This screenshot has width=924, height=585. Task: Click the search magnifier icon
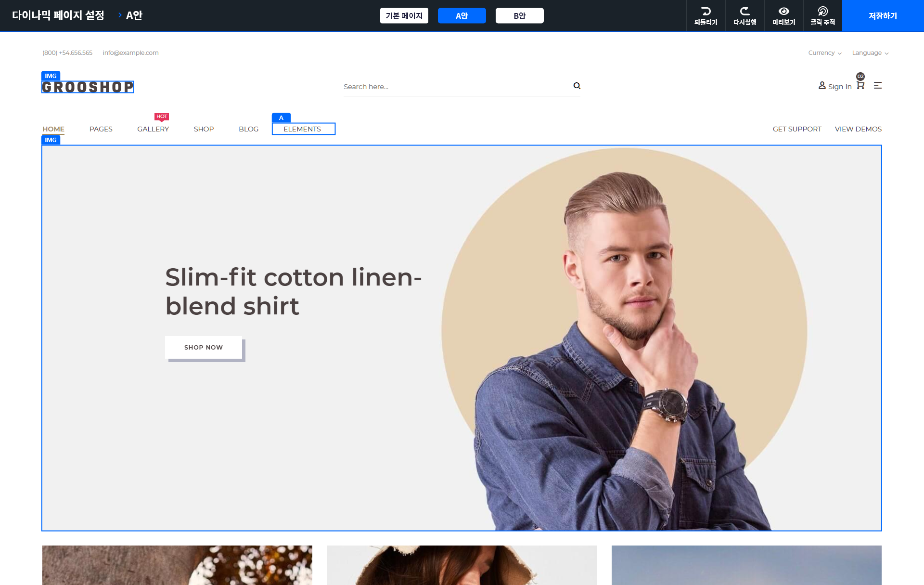tap(577, 86)
